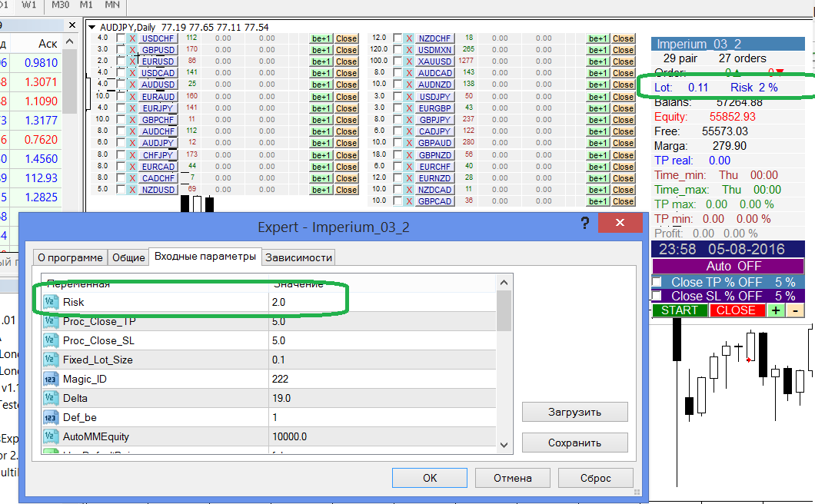Screen dimensions: 815x504
Task: Click the variable icon next to Delta
Action: point(51,398)
